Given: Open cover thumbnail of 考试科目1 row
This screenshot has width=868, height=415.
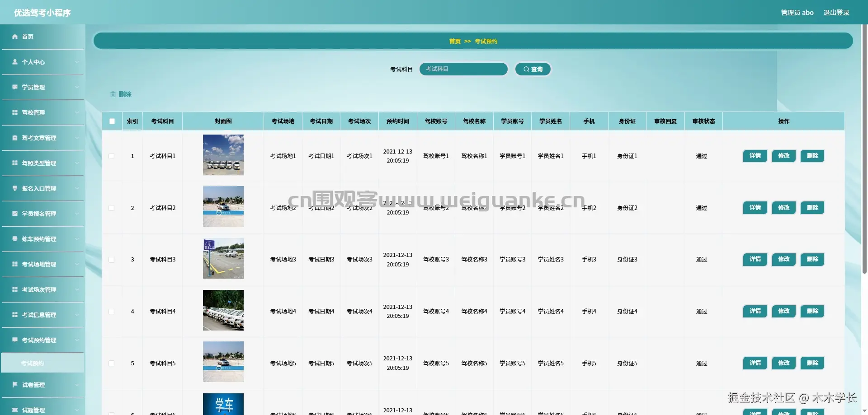Looking at the screenshot, I should 223,155.
